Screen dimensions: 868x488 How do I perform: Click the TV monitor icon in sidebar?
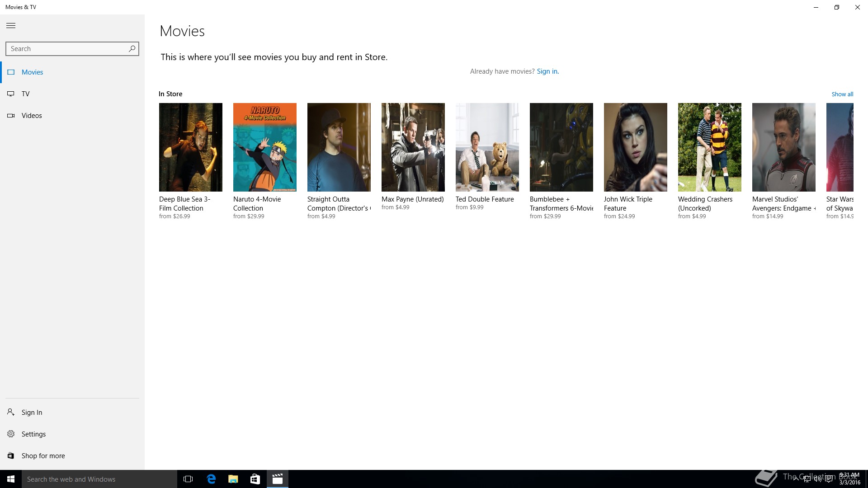coord(11,94)
